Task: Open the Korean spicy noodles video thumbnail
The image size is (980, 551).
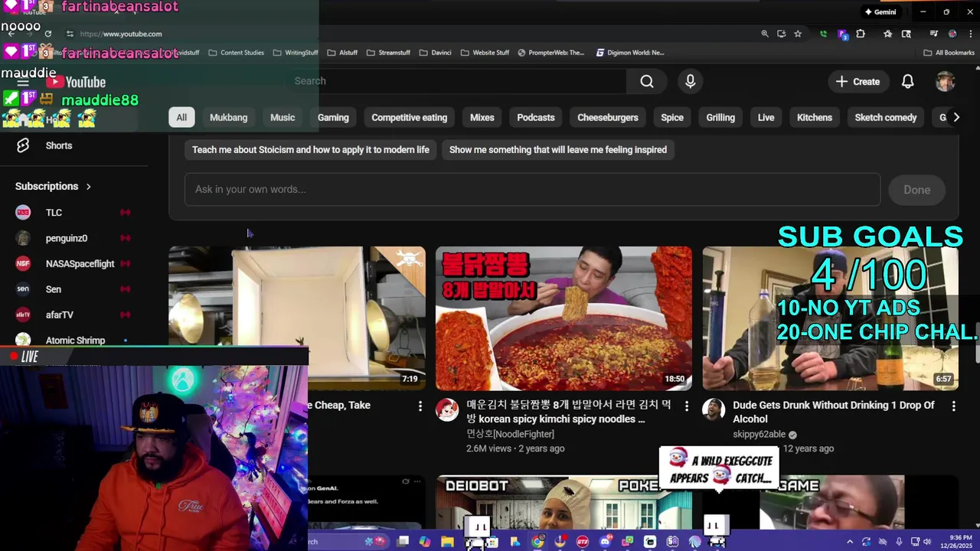Action: 563,318
